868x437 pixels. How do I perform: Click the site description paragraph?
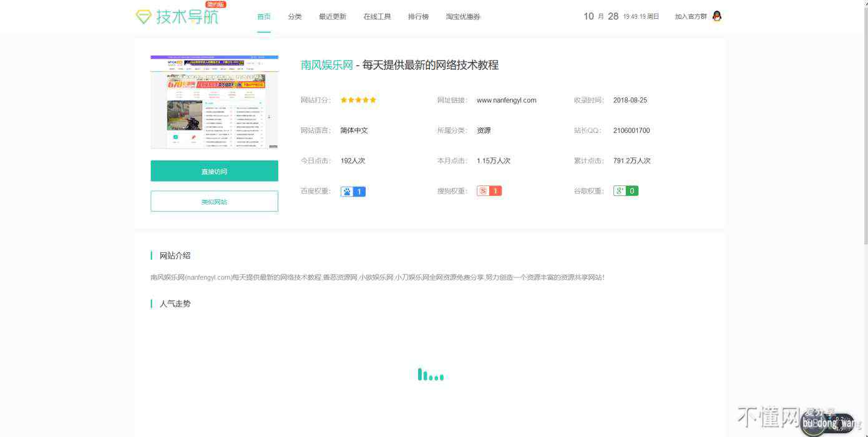(x=378, y=277)
